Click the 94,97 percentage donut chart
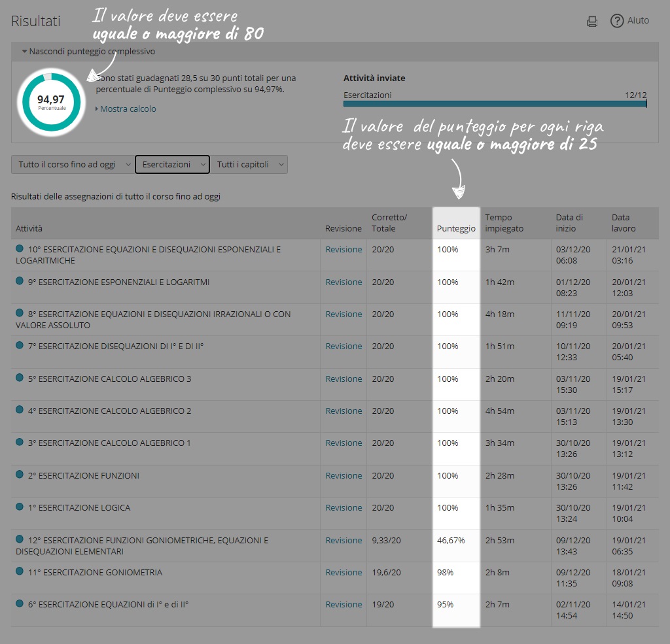670x644 pixels. pos(51,101)
